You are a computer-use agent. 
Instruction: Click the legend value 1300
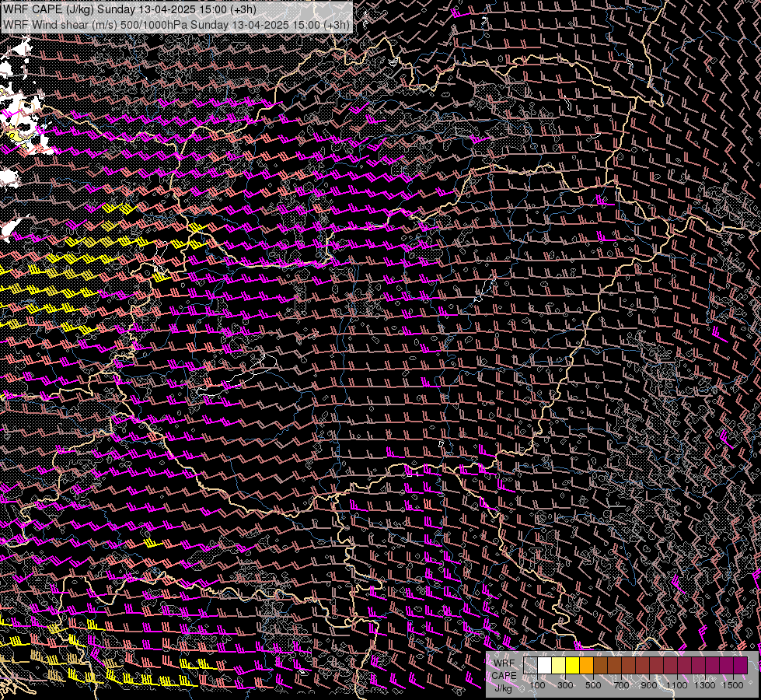[x=705, y=685]
